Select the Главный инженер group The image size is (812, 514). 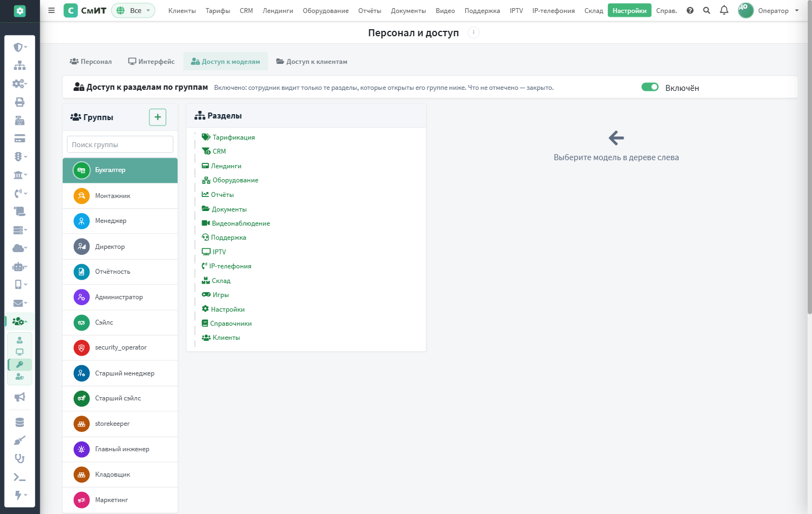tap(120, 449)
